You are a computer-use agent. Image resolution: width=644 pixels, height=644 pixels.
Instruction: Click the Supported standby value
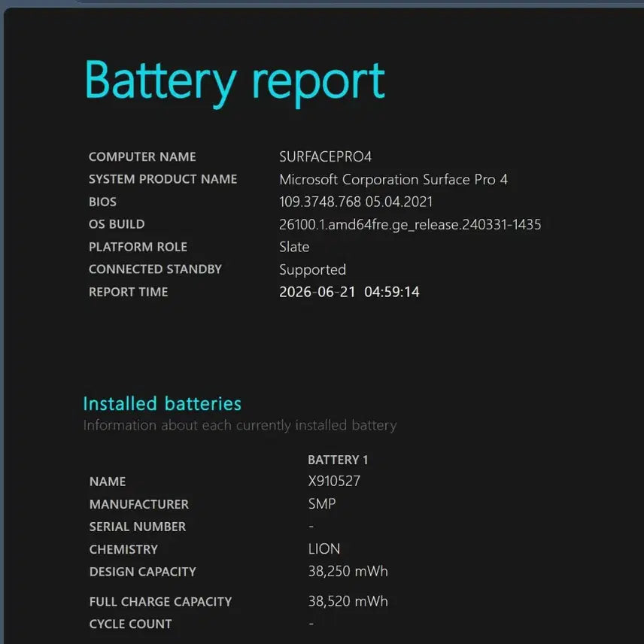312,270
